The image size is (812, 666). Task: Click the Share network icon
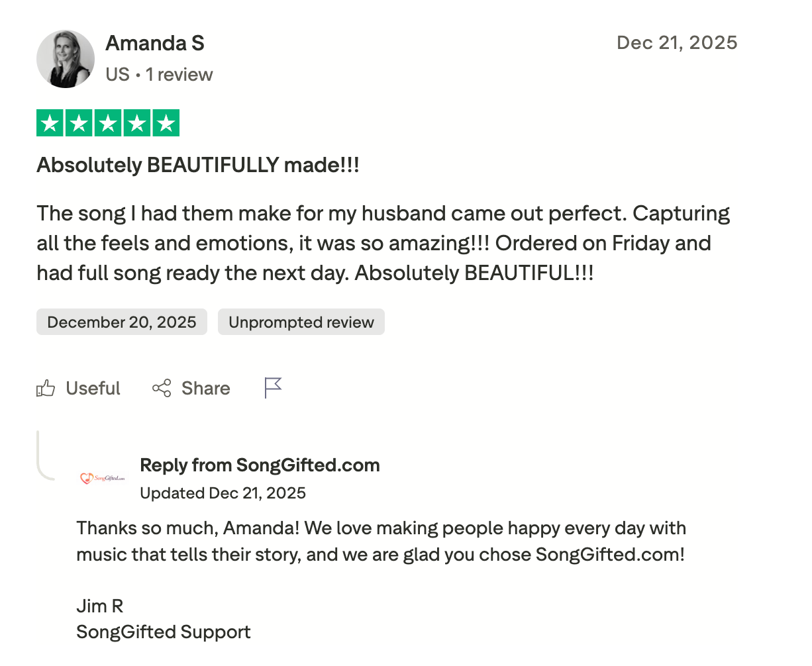coord(162,388)
